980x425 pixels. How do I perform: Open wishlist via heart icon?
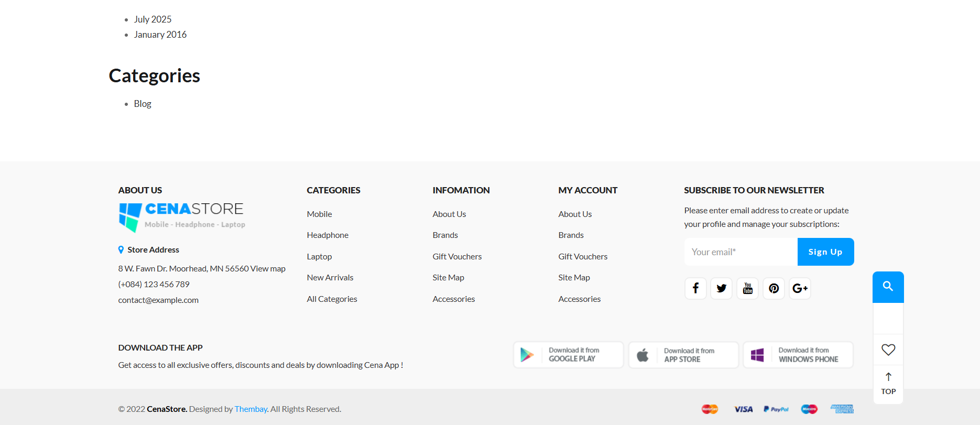point(888,350)
